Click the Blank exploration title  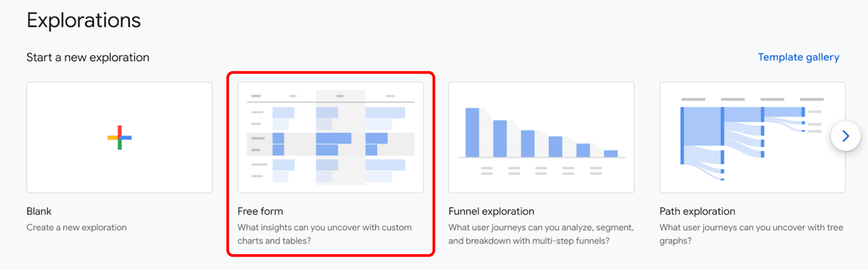39,211
